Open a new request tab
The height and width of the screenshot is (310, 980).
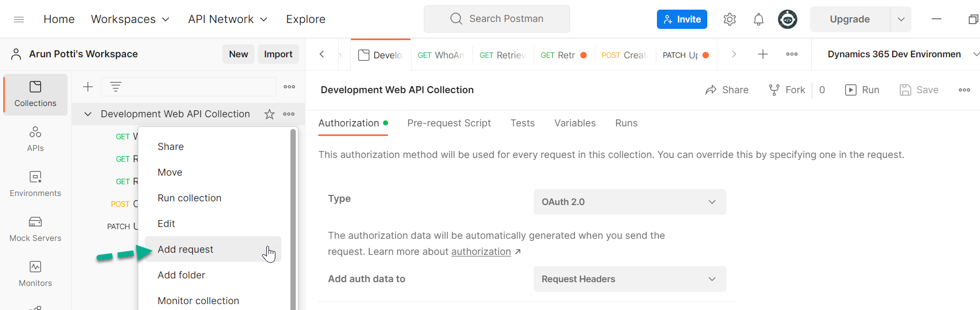tap(763, 54)
